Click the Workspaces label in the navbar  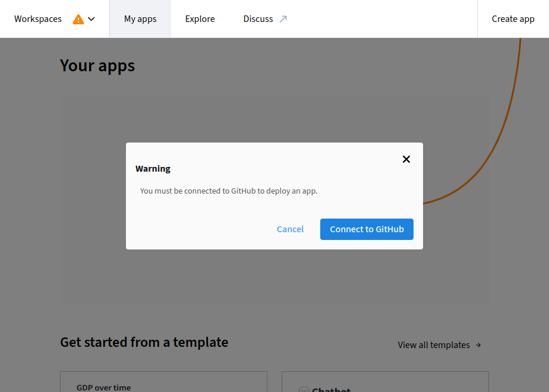[x=38, y=19]
